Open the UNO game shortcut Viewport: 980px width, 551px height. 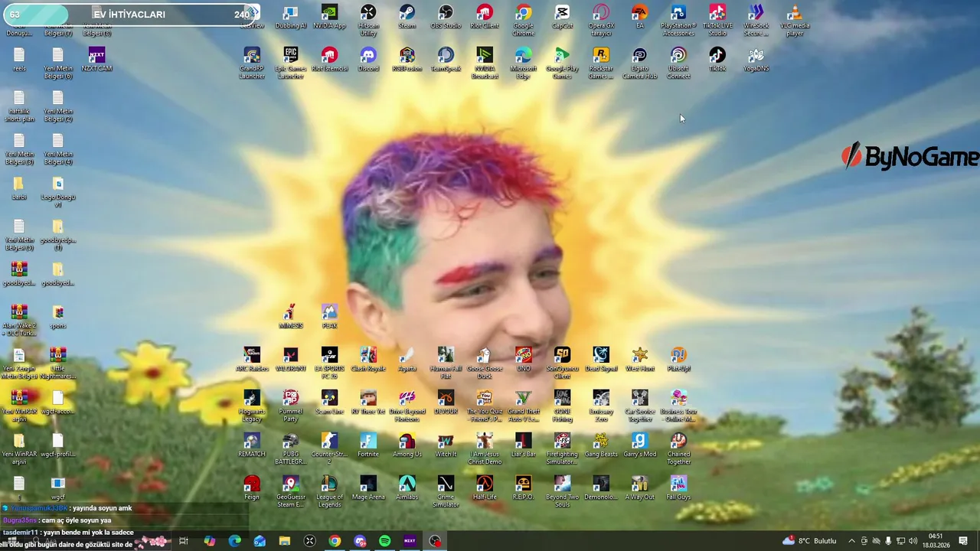pos(523,360)
